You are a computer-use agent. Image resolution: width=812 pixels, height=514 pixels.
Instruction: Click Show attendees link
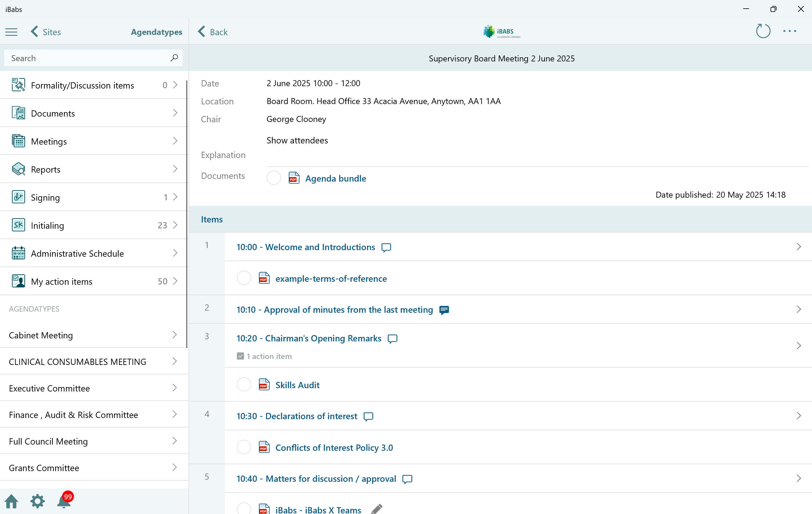pos(297,140)
